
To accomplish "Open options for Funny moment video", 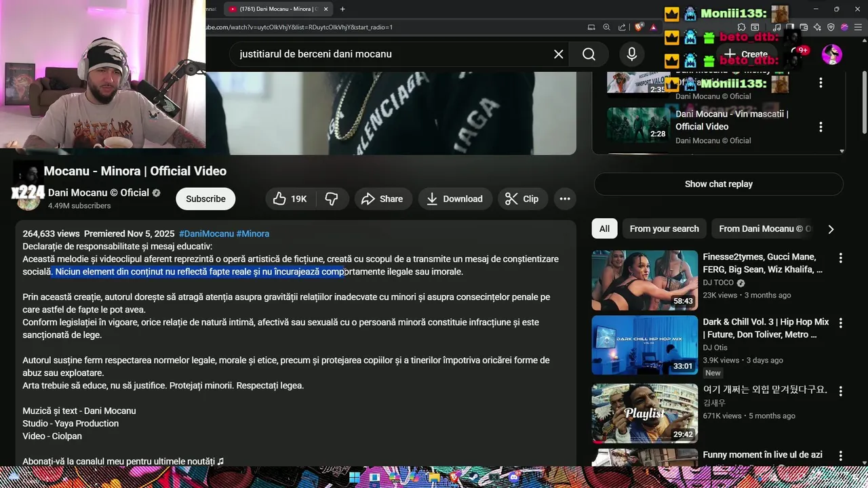I will click(x=841, y=456).
